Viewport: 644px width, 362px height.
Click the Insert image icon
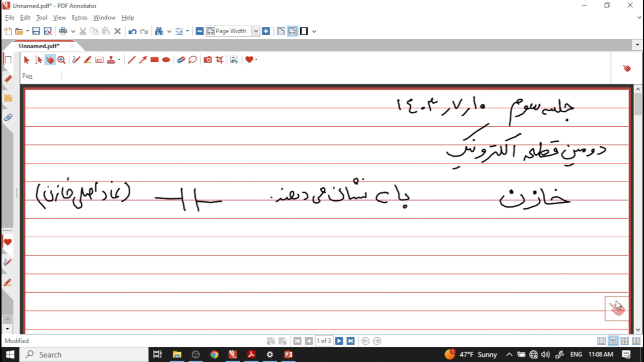coord(234,60)
